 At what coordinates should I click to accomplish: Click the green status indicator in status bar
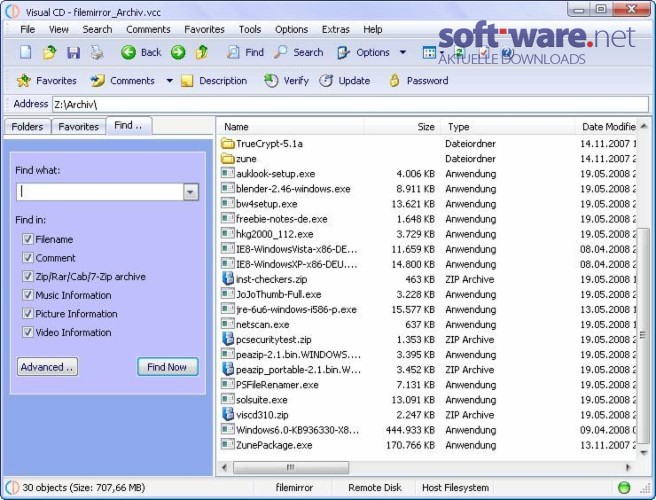624,487
